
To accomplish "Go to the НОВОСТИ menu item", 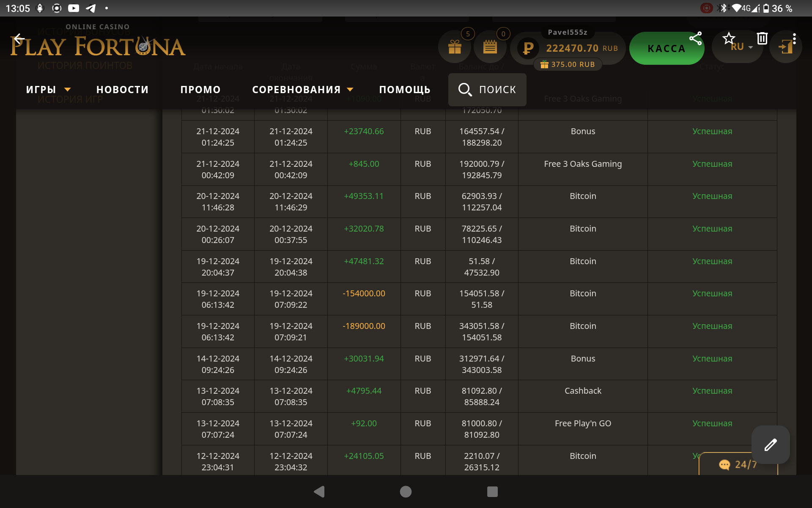I will coord(123,90).
